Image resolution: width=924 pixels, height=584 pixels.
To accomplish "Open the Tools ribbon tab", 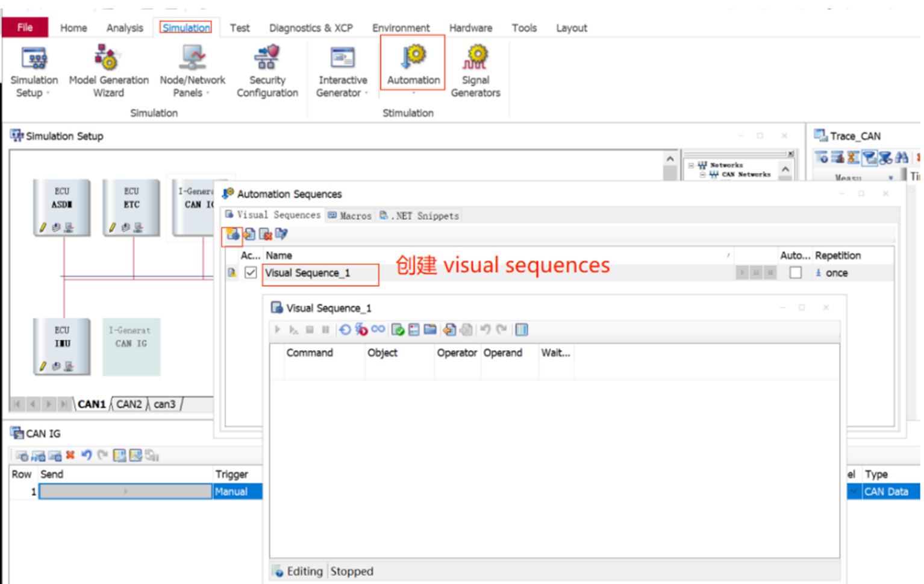I will point(524,28).
